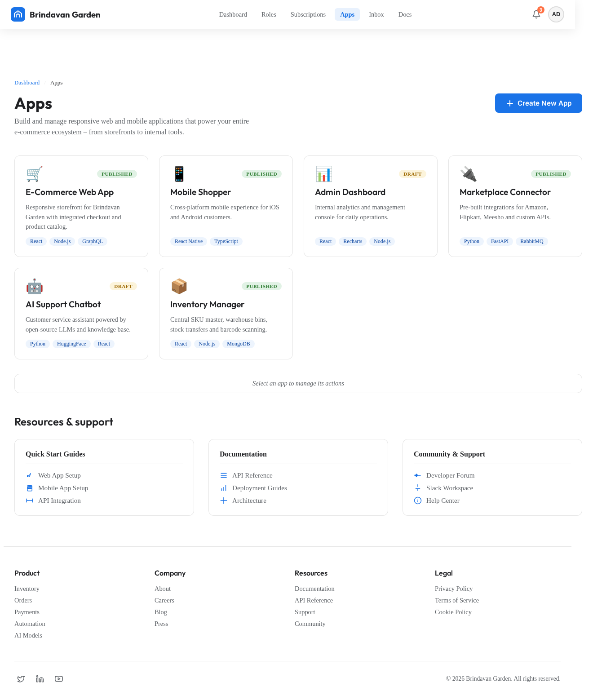
Task: Click the Create New App button
Action: [x=539, y=103]
